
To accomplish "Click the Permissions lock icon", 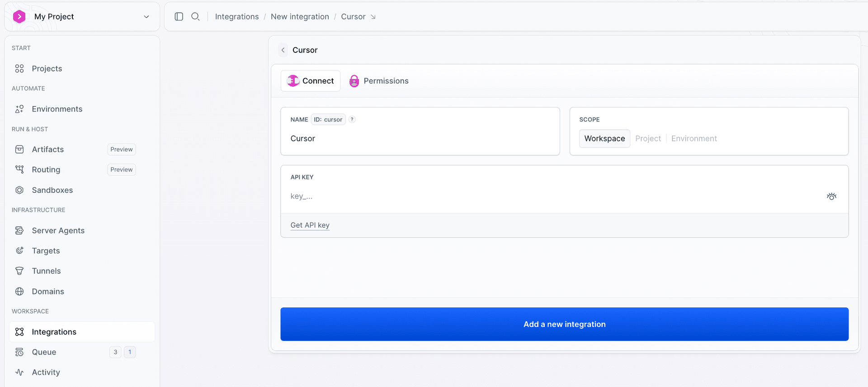I will (x=354, y=81).
